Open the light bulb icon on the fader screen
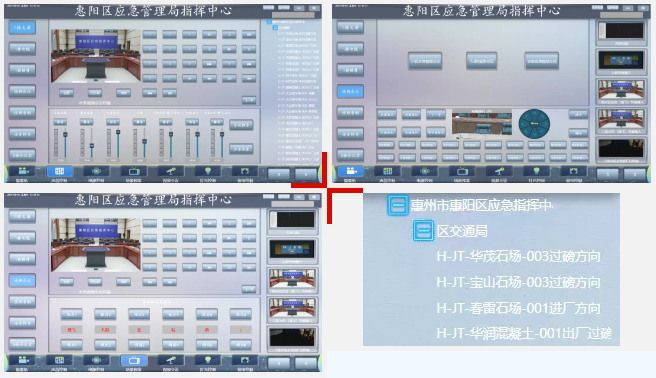656x378 pixels. tap(208, 171)
